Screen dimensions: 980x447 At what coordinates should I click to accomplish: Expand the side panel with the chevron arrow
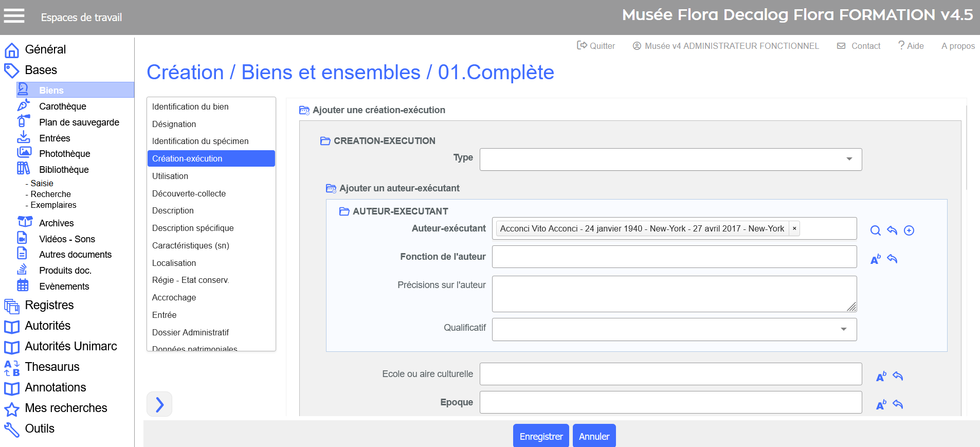[159, 404]
